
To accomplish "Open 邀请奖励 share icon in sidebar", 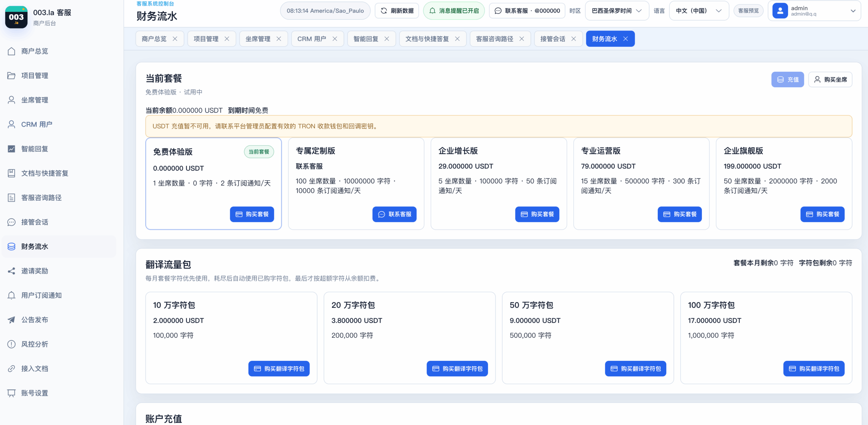I will click(11, 271).
